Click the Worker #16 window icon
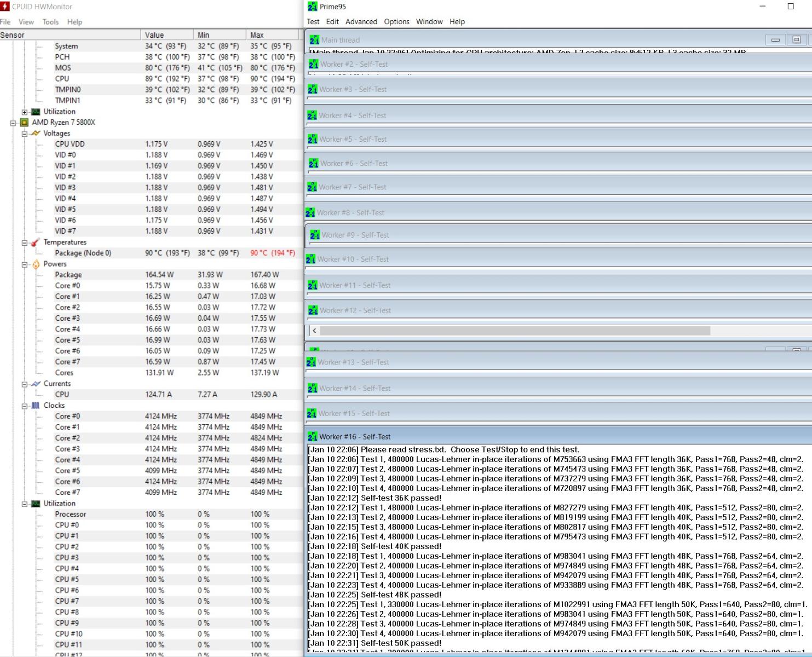 click(313, 437)
